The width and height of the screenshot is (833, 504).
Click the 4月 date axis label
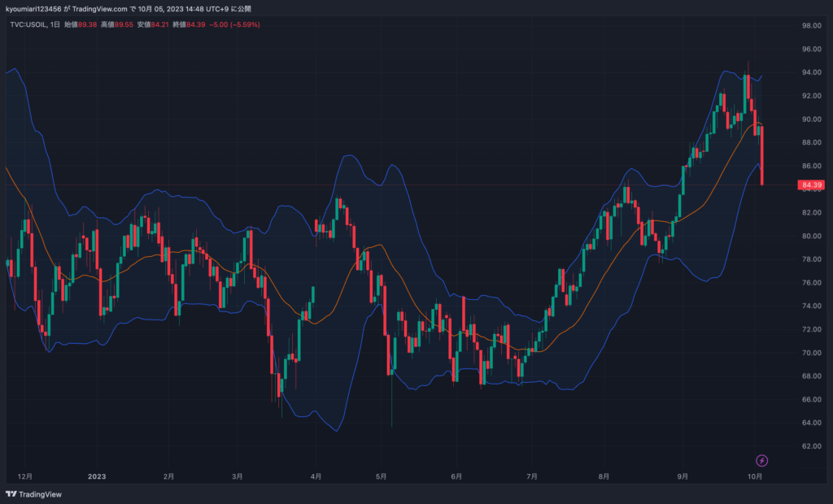[316, 476]
